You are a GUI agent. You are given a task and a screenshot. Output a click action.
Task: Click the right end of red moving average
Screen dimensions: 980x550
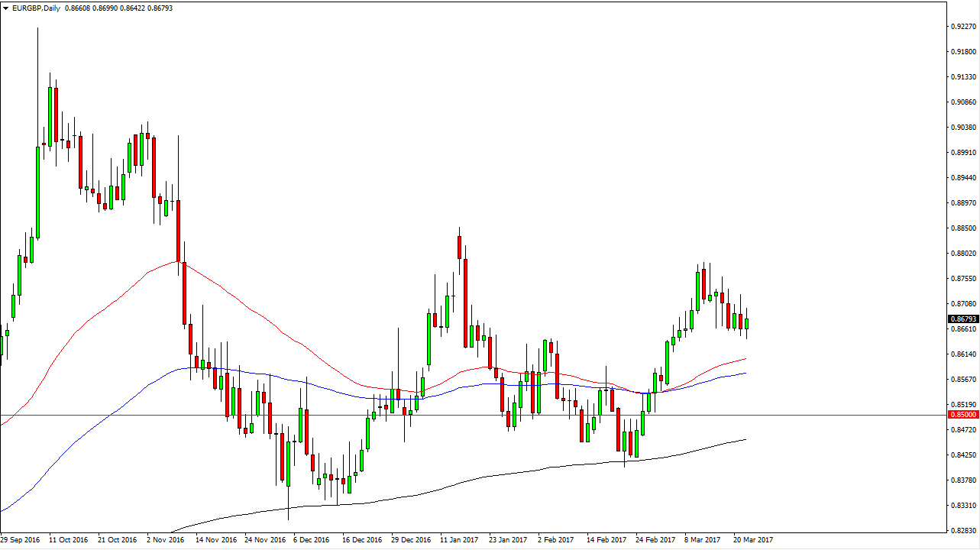(x=745, y=358)
